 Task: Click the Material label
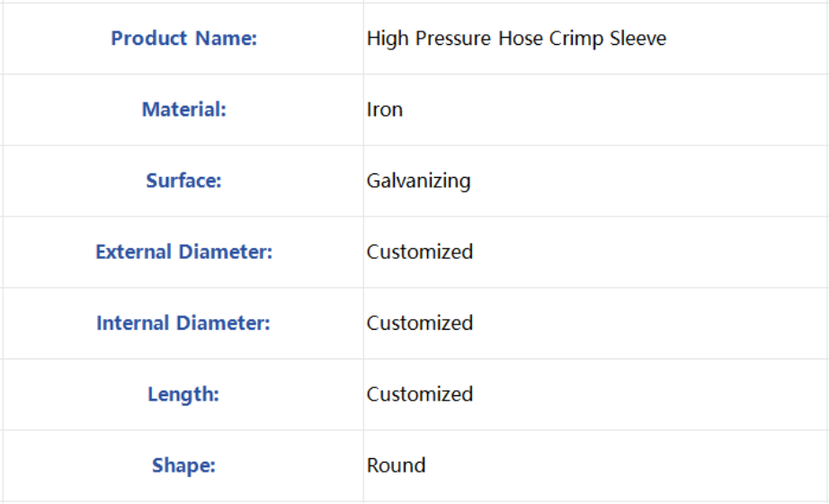[183, 110]
